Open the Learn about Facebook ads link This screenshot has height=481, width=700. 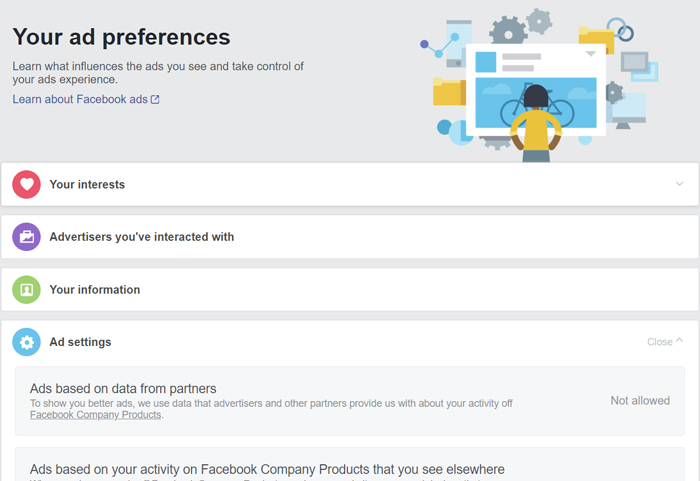click(x=80, y=100)
